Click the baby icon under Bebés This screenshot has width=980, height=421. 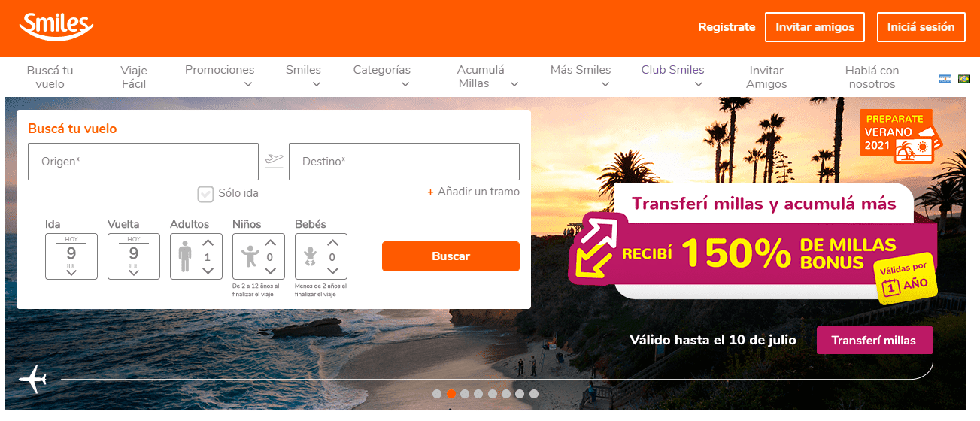[x=310, y=256]
